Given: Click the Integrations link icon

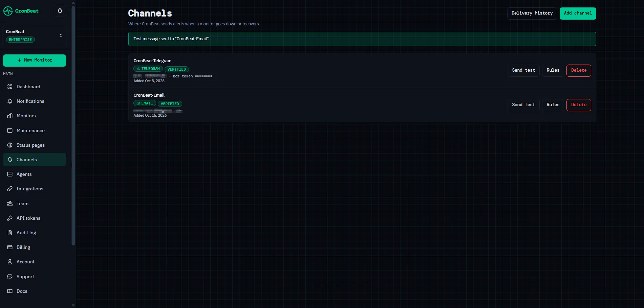Looking at the screenshot, I should tap(10, 189).
